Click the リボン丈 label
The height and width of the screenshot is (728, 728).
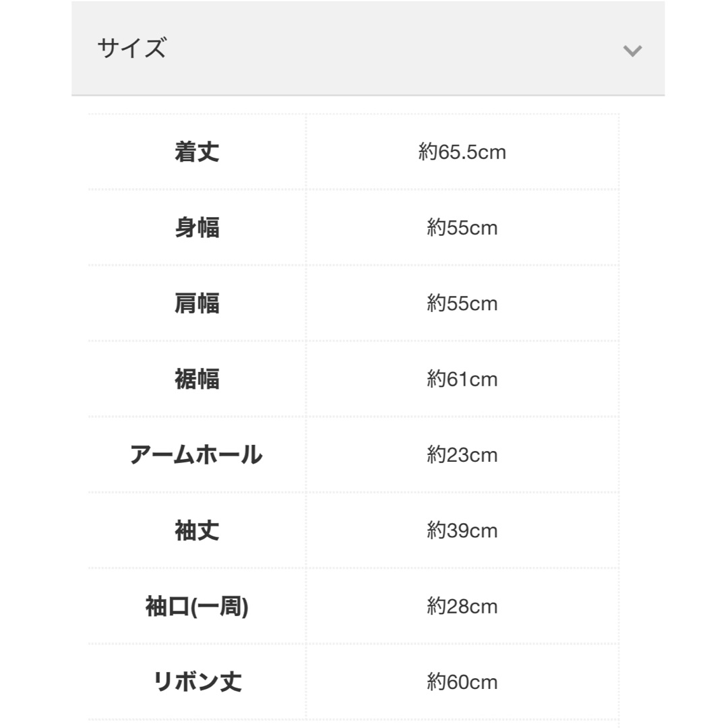coord(198,682)
